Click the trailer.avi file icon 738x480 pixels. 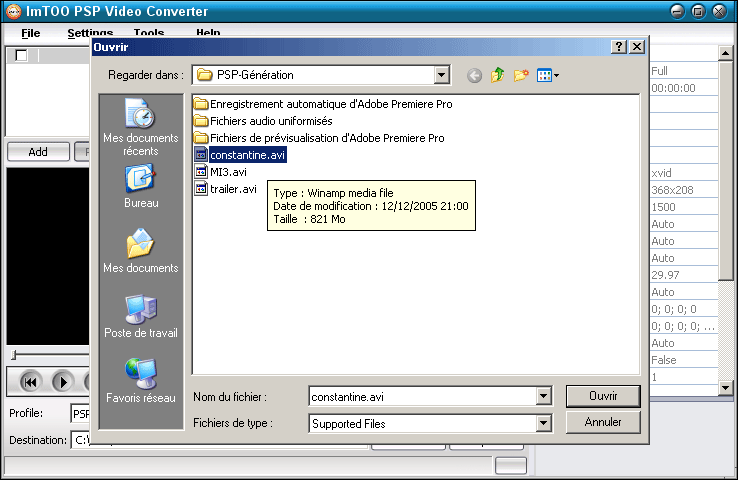click(x=201, y=189)
